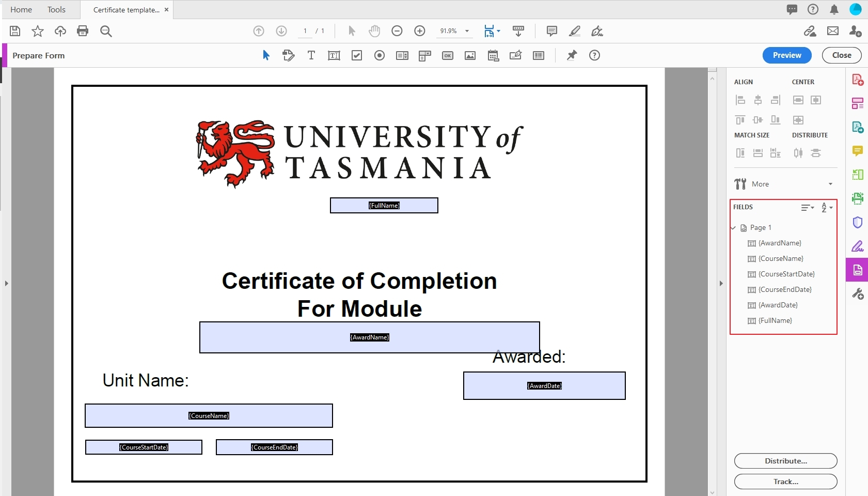Send the file by email envelope icon

click(x=833, y=31)
